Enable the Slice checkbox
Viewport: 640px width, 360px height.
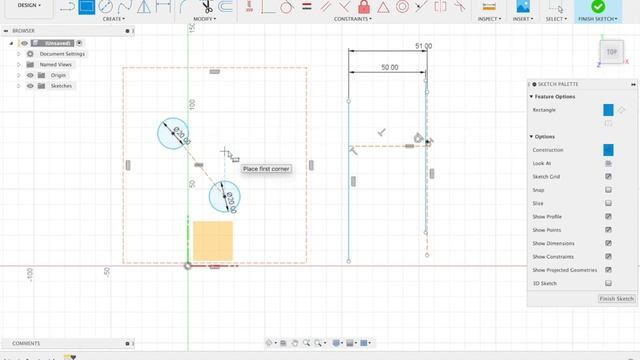coord(608,203)
